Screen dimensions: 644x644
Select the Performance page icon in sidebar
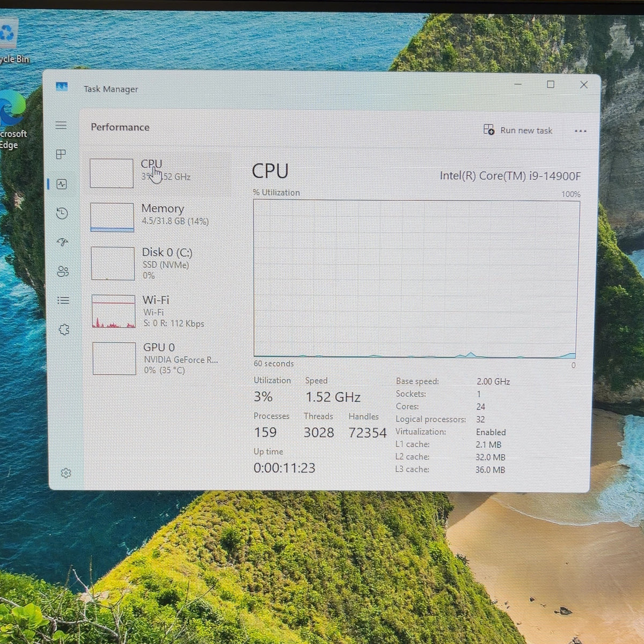click(x=62, y=184)
